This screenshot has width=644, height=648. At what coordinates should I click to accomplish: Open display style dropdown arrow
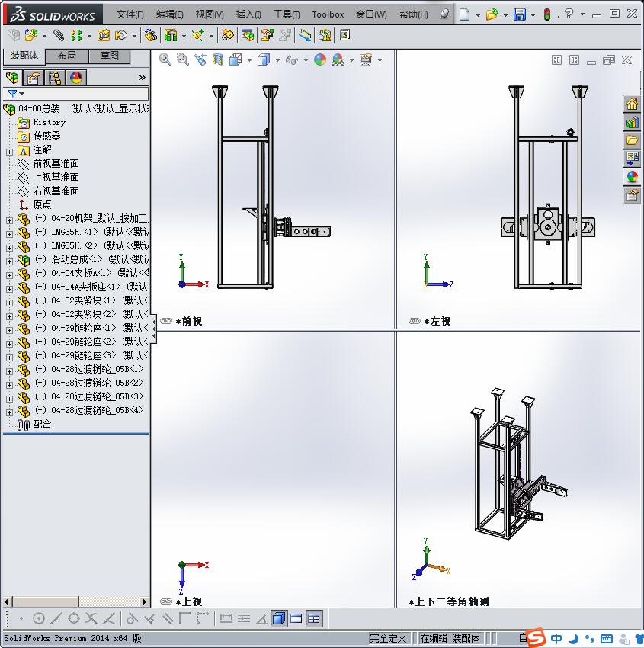tap(277, 60)
